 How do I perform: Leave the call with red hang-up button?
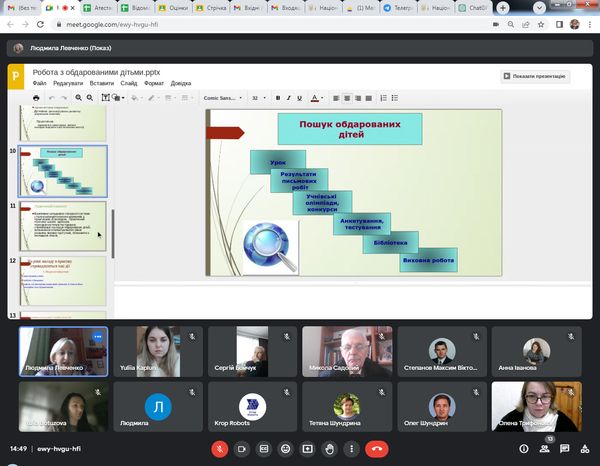[377, 449]
